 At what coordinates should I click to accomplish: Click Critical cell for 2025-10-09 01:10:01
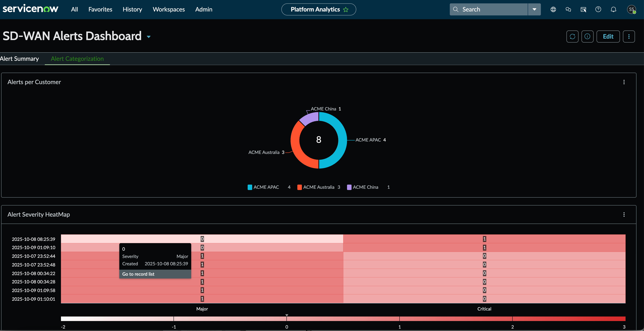point(484,299)
